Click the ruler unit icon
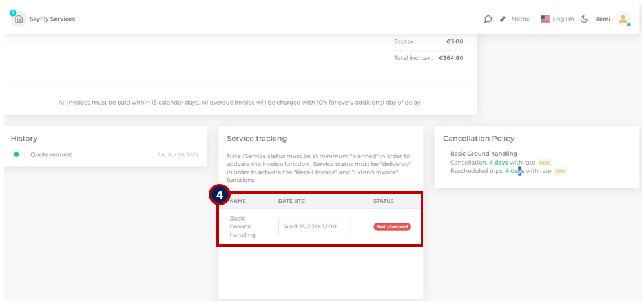The image size is (644, 302). 503,19
